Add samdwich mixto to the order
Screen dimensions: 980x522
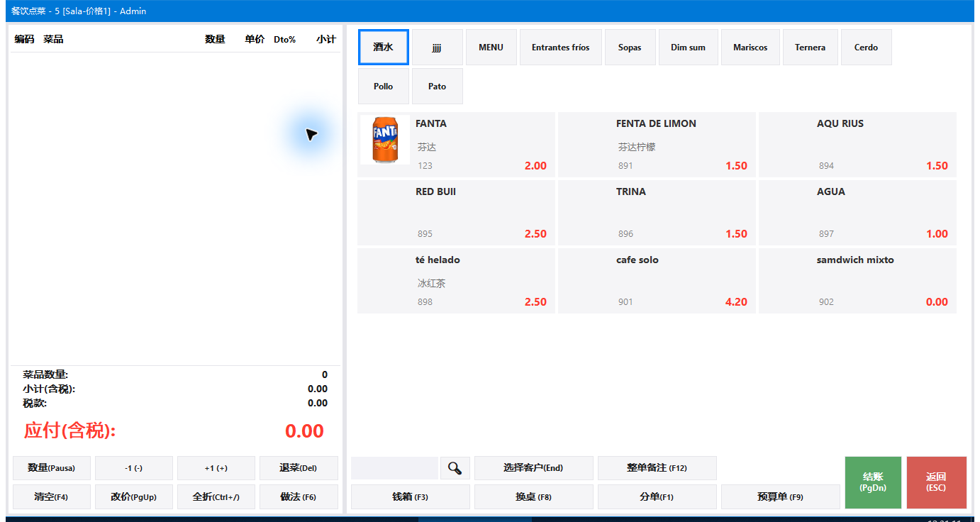(857, 281)
